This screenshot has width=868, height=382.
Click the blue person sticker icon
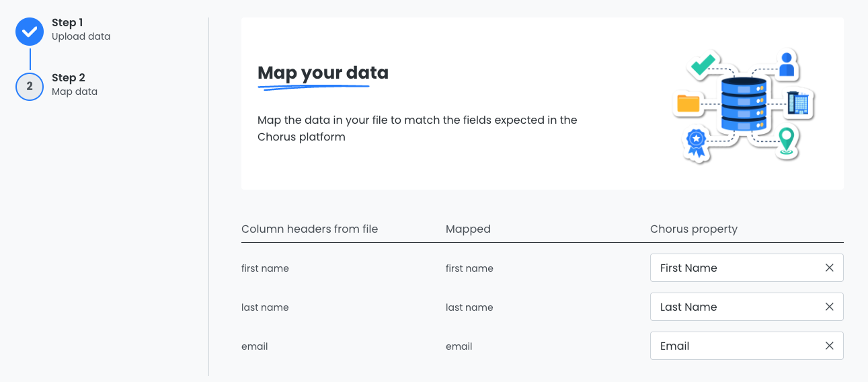(x=787, y=65)
